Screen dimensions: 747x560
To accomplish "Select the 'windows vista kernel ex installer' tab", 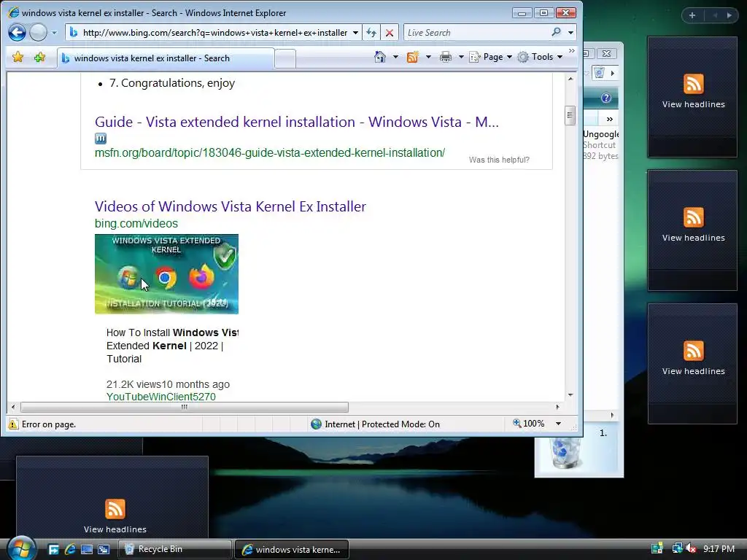I will point(166,58).
